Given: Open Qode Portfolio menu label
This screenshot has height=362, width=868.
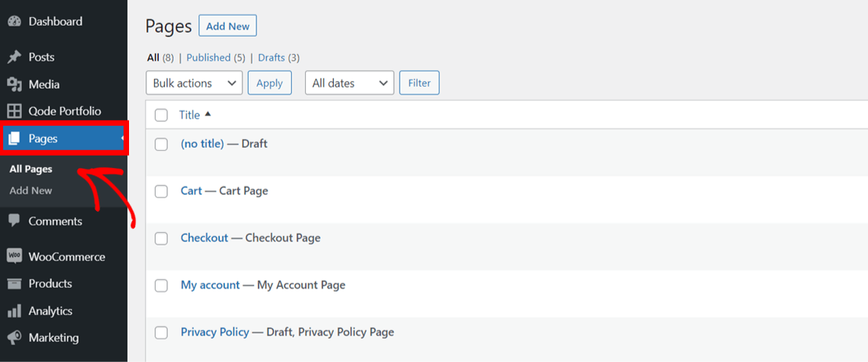Looking at the screenshot, I should click(x=65, y=111).
